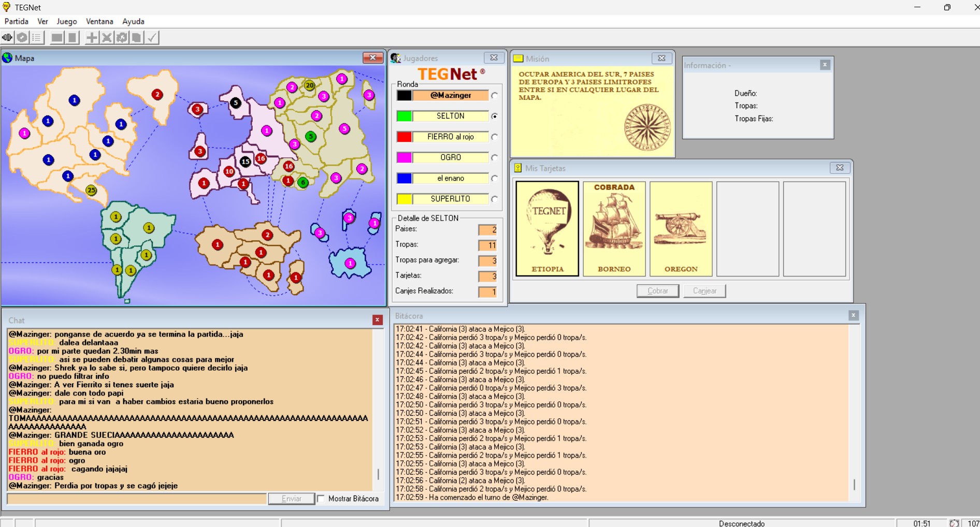Click the yellow 25-troop marker on the map

(x=91, y=190)
